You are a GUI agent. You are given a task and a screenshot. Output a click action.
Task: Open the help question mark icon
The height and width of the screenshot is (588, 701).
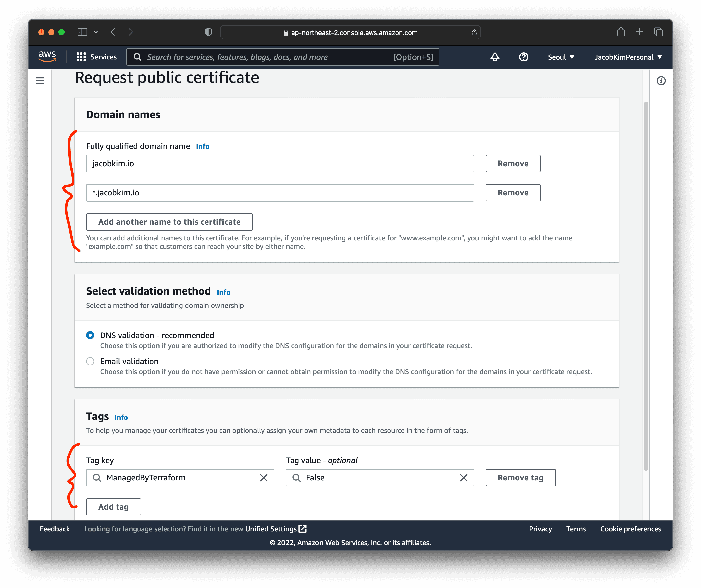(523, 57)
